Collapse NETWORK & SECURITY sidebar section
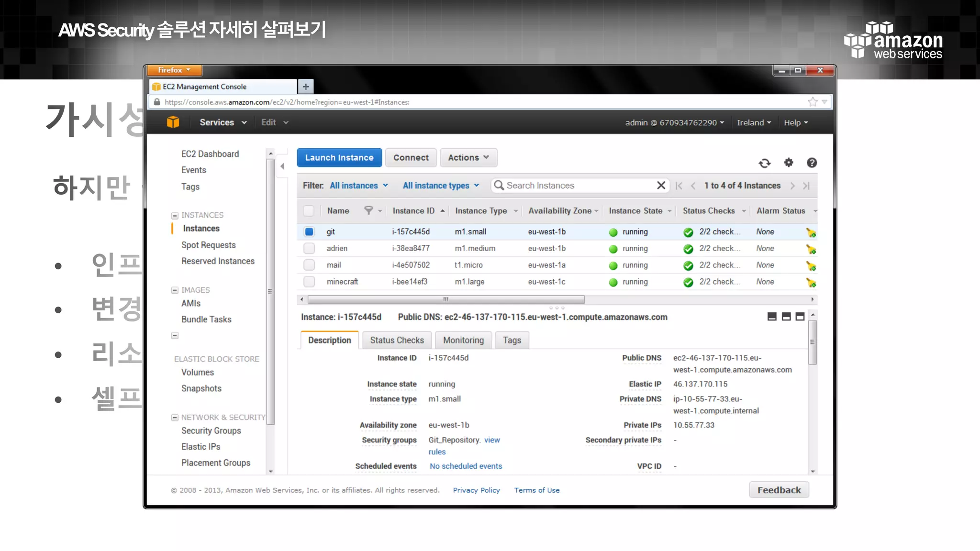Viewport: 980px width, 551px height. (175, 418)
